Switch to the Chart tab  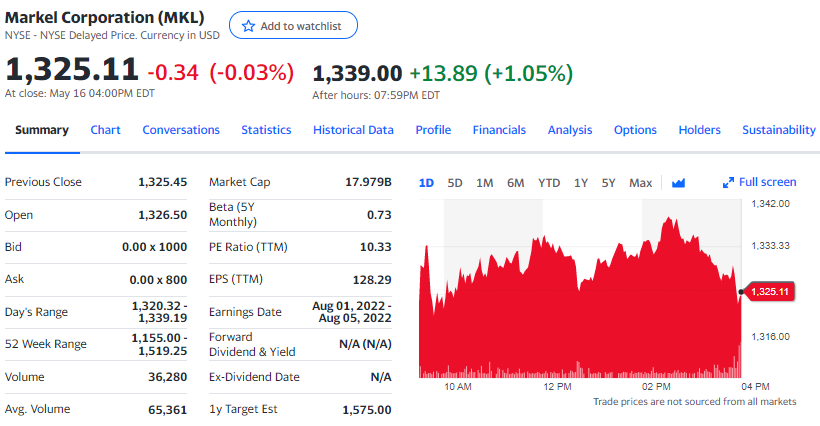tap(105, 130)
